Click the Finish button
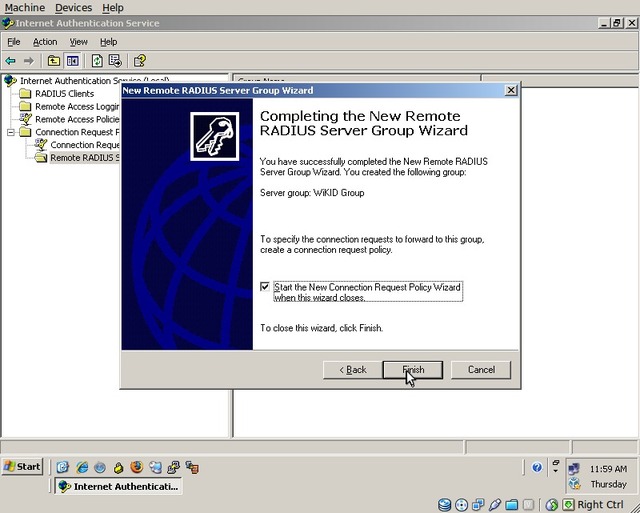Screen dimensions: 640x513 click(413, 369)
